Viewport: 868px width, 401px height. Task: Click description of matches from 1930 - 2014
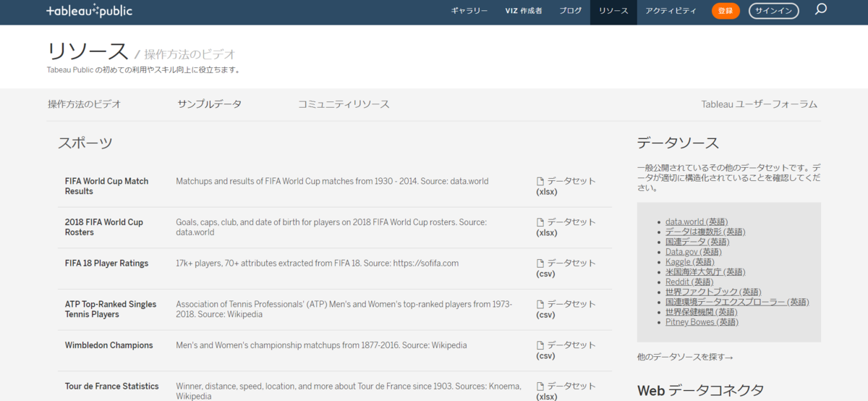click(332, 181)
